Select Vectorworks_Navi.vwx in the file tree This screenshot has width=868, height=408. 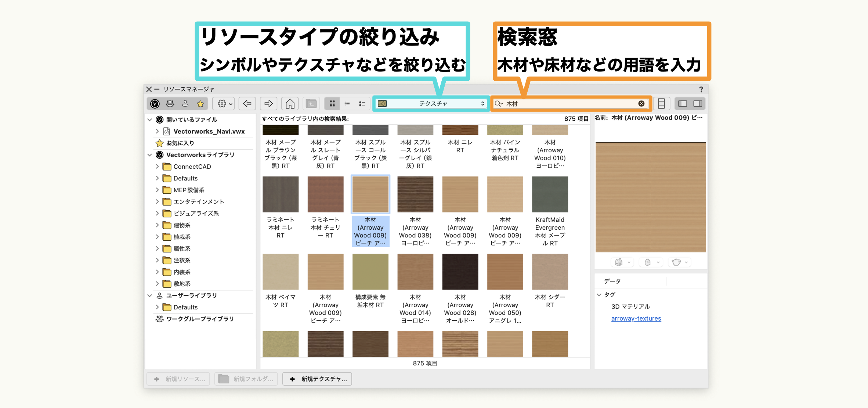pos(209,131)
